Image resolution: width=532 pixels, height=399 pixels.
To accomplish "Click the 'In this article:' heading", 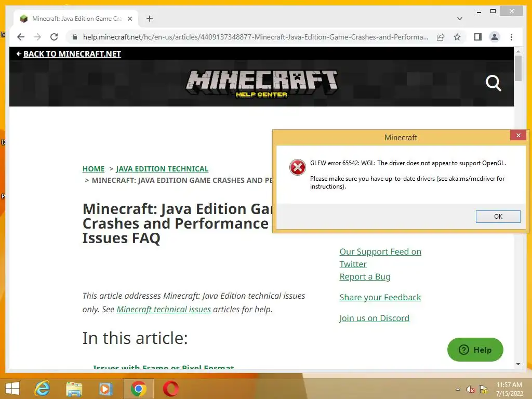I will 135,338.
